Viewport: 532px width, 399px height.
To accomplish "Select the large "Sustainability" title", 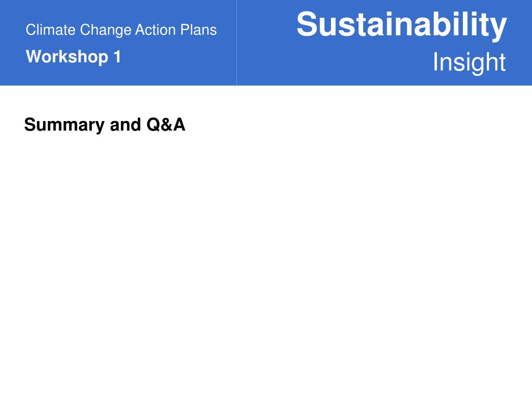I will coord(402,25).
